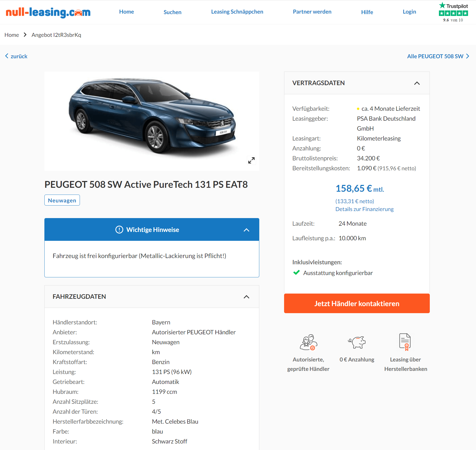Screen dimensions: 476x450
Task: Go back via the zurück link
Action: (x=16, y=56)
